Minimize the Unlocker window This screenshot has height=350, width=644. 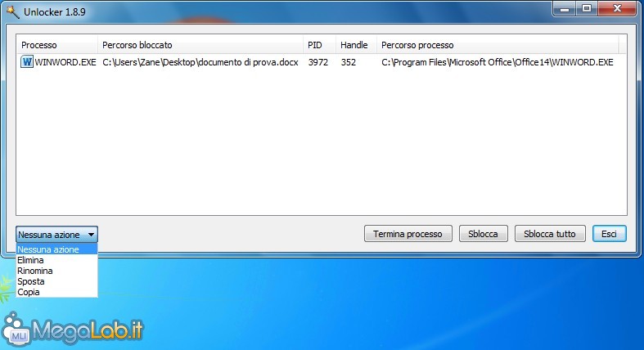(565, 9)
